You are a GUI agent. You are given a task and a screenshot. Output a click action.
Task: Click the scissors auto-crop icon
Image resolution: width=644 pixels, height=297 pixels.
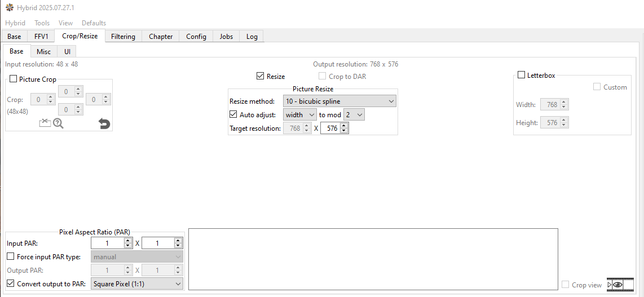click(45, 123)
